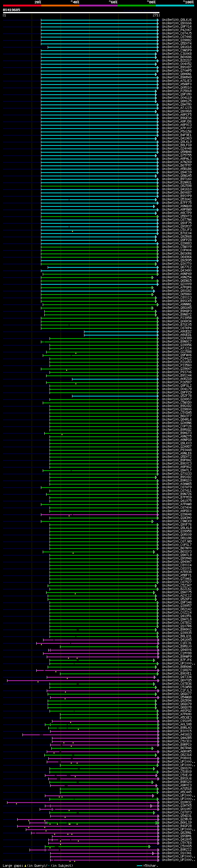Select the UniRef100_B9MUJ0 label
The height and width of the screenshot is (868, 197).
click(177, 646)
